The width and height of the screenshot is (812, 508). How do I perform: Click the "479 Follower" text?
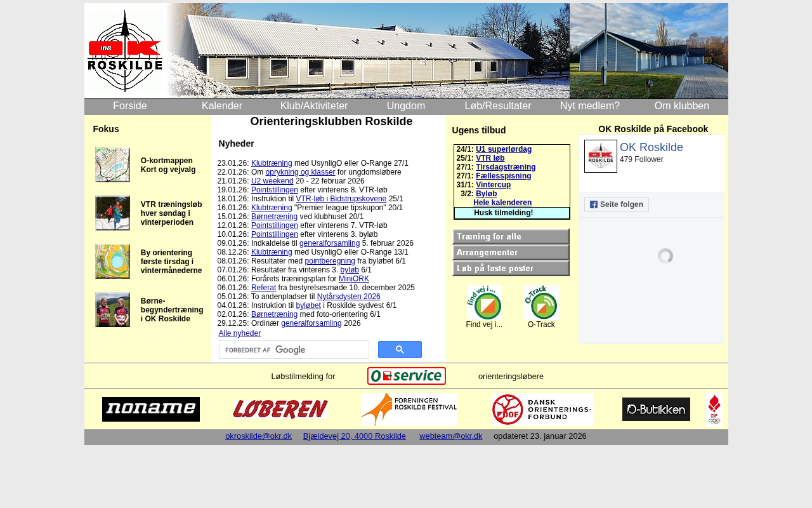click(x=641, y=159)
